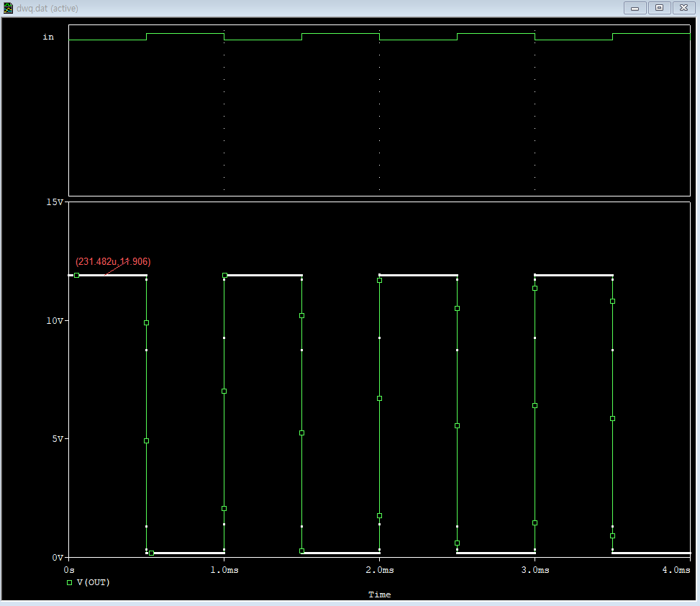The image size is (700, 606).
Task: Maximize the dwq.dat plot window
Action: tap(660, 8)
